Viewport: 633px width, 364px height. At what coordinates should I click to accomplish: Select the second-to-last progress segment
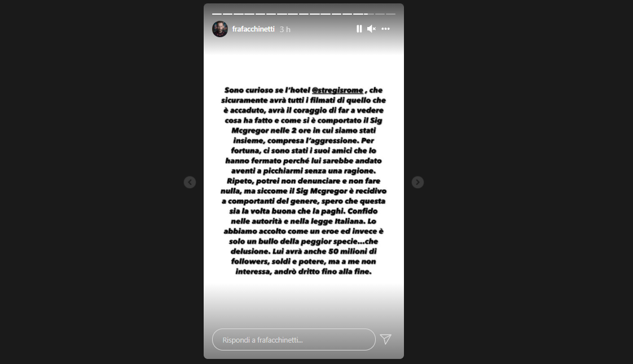(x=380, y=14)
